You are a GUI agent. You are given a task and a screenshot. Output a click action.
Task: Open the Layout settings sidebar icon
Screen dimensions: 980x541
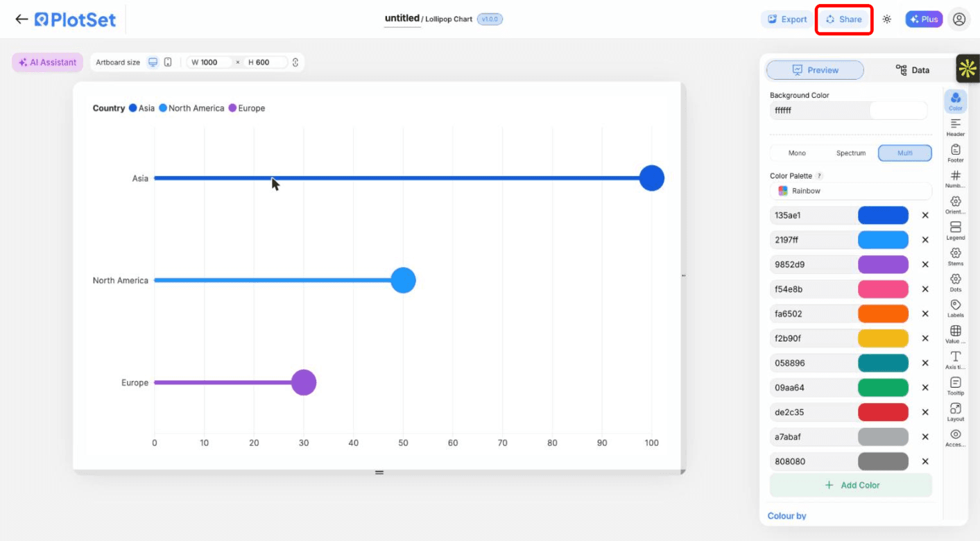coord(956,412)
